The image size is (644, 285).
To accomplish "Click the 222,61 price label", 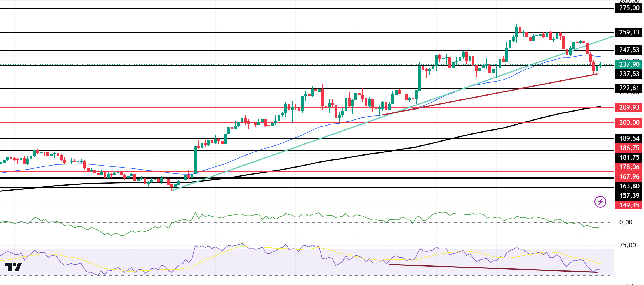I will [x=628, y=88].
